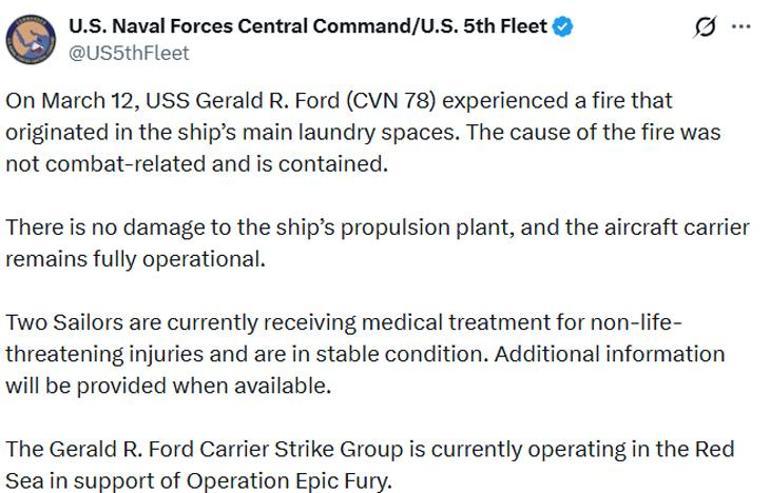Open the @US5thFleet handle link
The image size is (770, 493).
[127, 53]
